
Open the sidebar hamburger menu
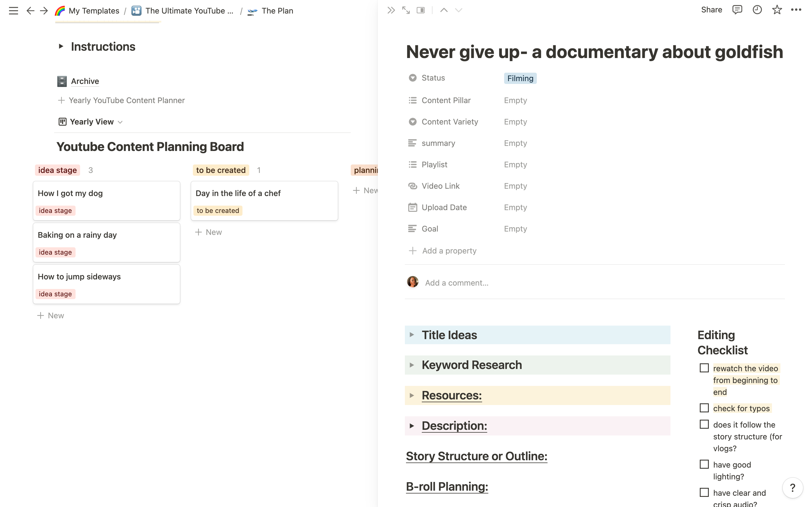pyautogui.click(x=14, y=10)
